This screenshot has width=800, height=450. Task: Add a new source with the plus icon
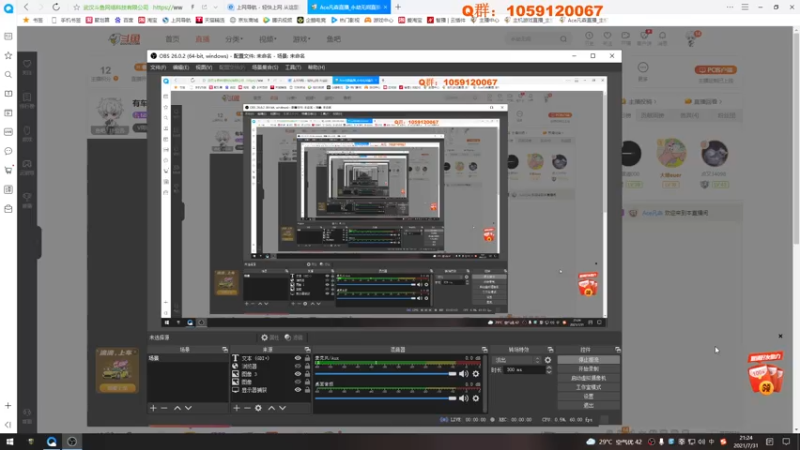[x=236, y=408]
